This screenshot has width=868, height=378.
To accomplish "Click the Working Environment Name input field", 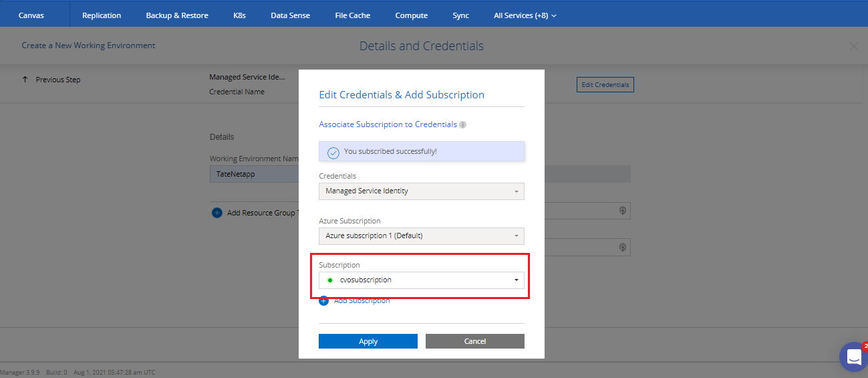I will [254, 174].
